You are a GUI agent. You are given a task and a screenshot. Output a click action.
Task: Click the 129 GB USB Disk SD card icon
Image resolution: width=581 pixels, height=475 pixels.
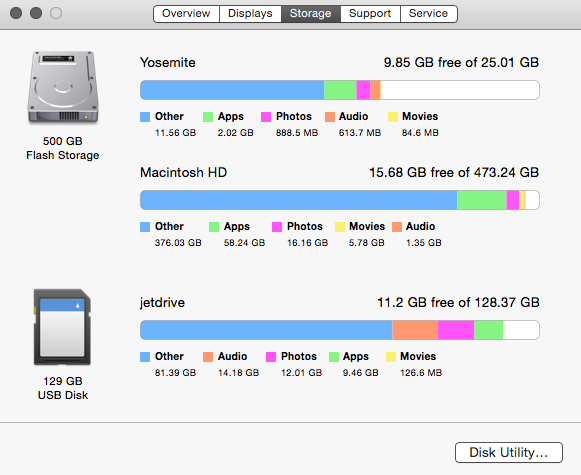[x=62, y=327]
